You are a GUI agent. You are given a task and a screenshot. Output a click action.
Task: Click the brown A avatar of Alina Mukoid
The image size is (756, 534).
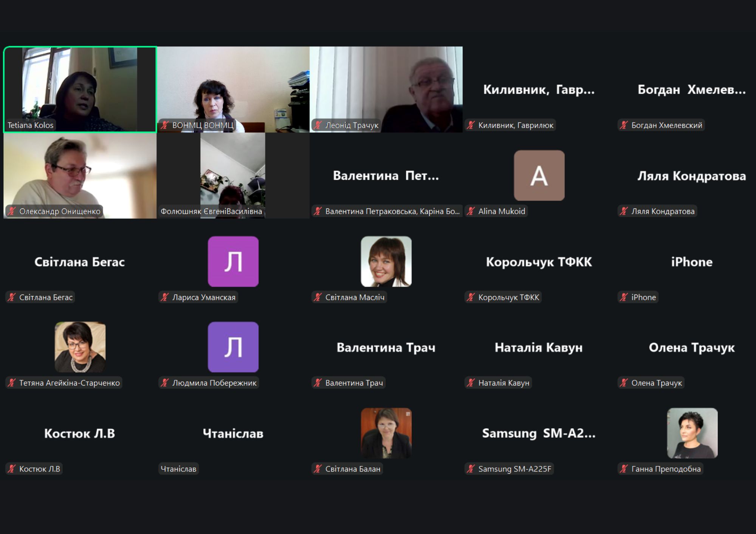539,175
